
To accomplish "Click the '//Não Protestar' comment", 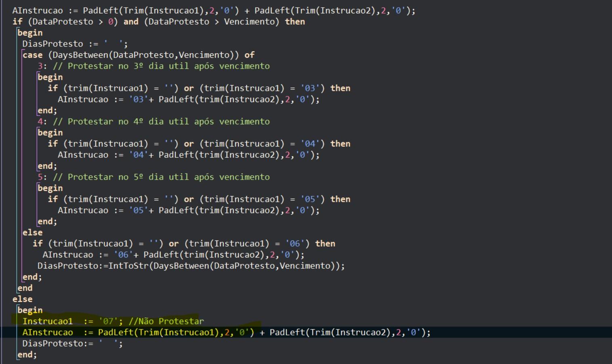I will (x=166, y=321).
